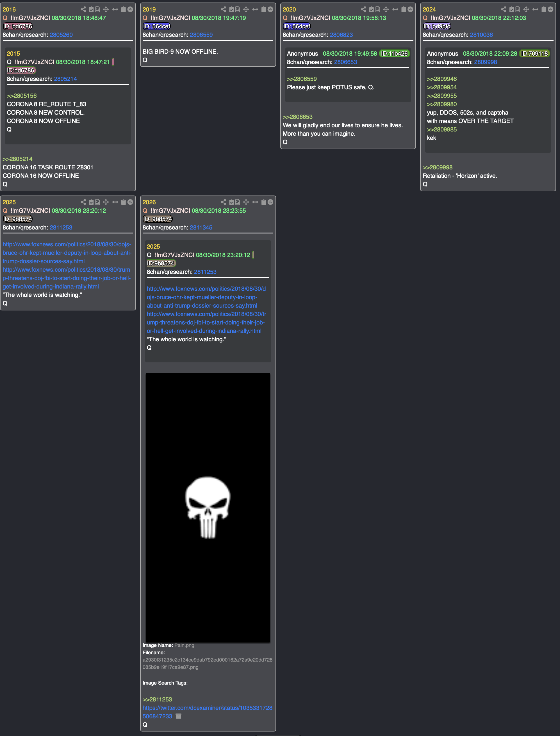The width and height of the screenshot is (560, 736).
Task: Open quoted post link 2805214
Action: [x=65, y=79]
